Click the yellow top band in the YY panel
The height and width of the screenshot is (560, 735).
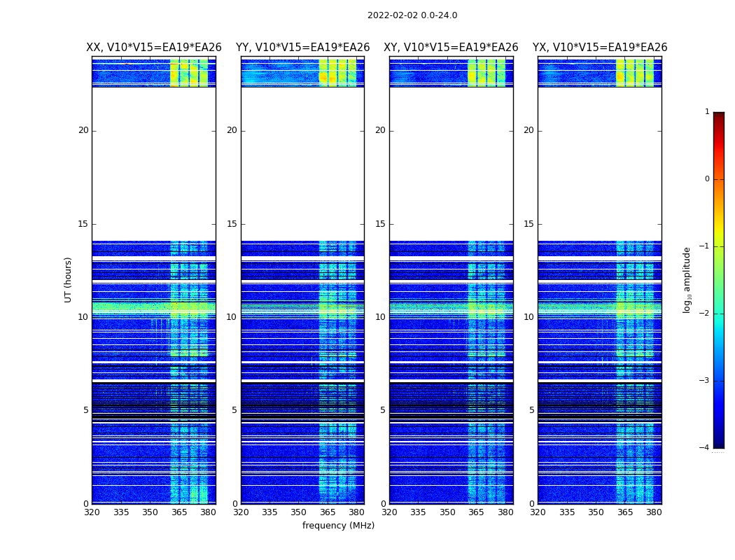pos(337,73)
